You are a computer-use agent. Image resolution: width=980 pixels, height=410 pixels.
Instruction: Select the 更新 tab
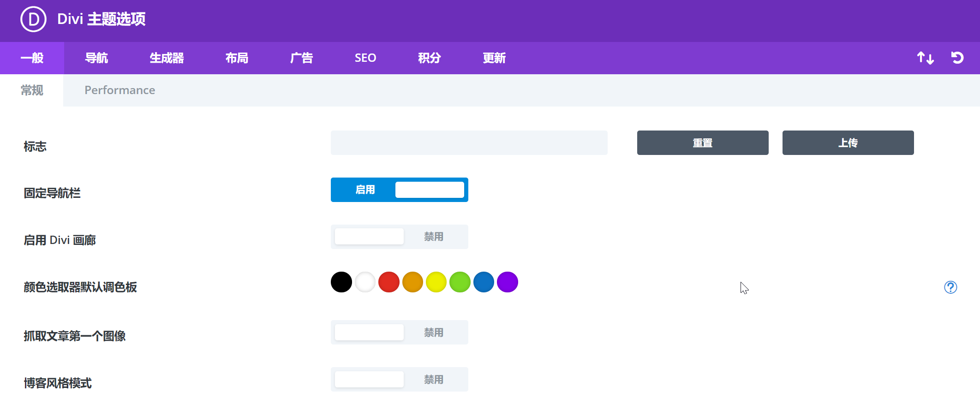click(x=494, y=58)
